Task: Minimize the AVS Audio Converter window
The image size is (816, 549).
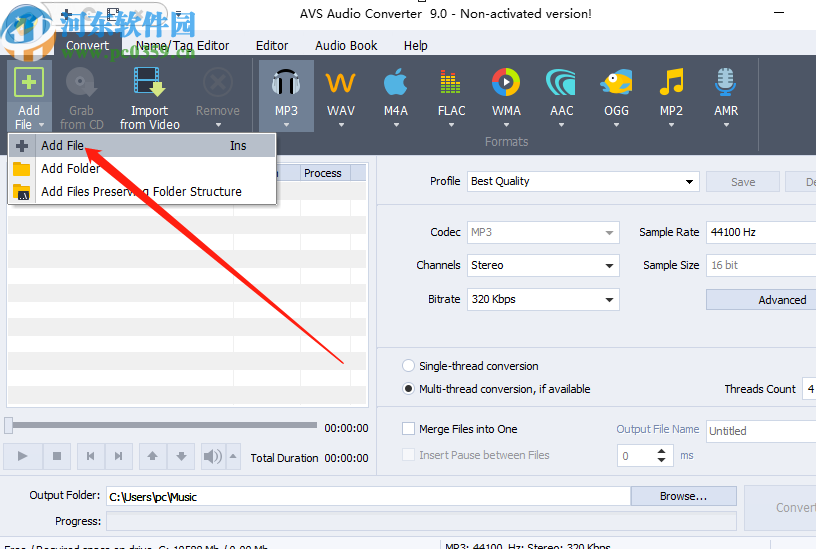Action: (779, 12)
